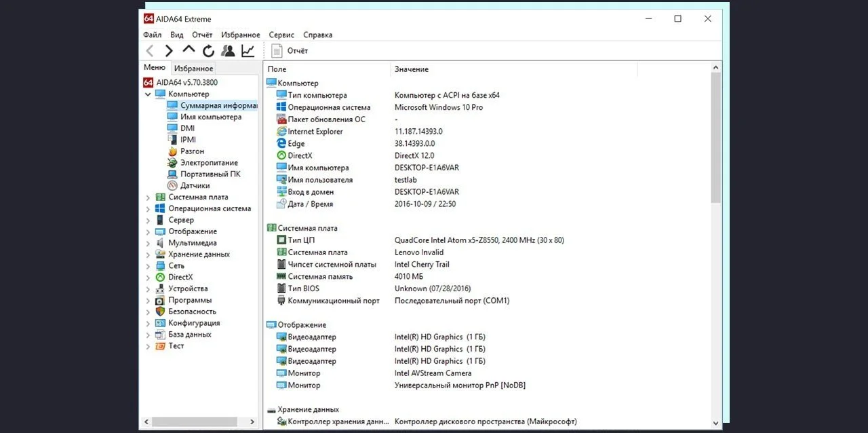Open the Отчёт menu in menu bar
Image resolution: width=868 pixels, height=433 pixels.
[x=202, y=35]
